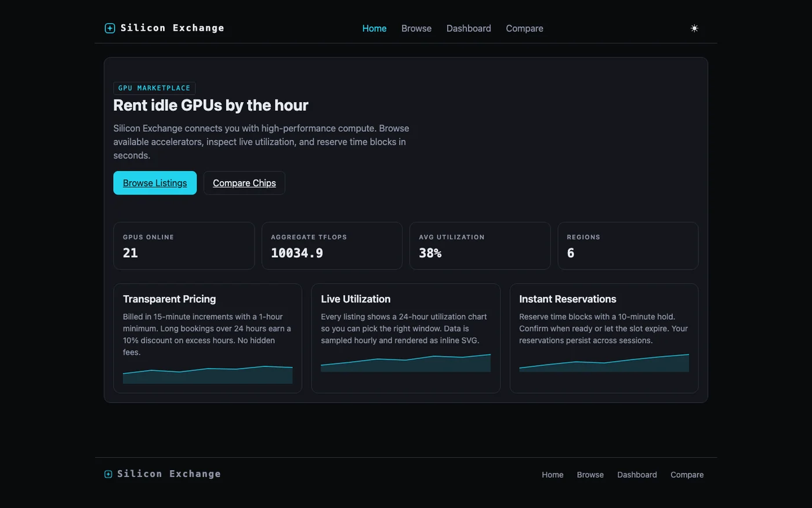The height and width of the screenshot is (508, 812).
Task: Click the footer Silicon Exchange brand text
Action: click(x=169, y=474)
